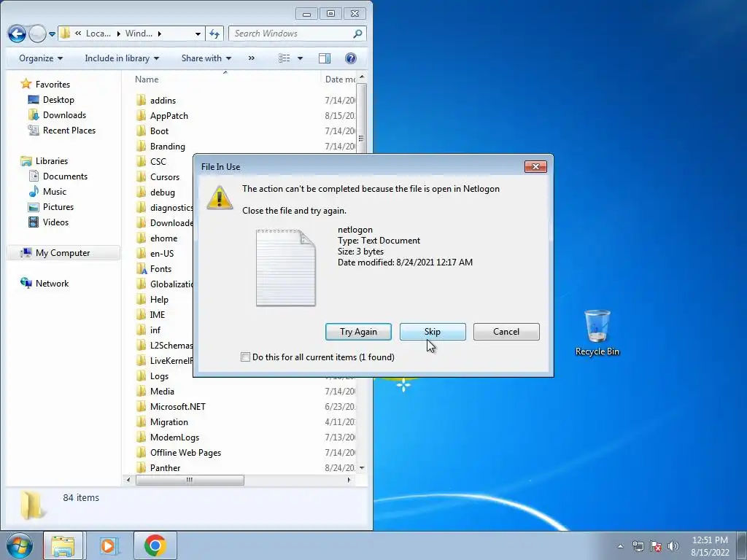Open the view options dropdown arrow

point(300,58)
